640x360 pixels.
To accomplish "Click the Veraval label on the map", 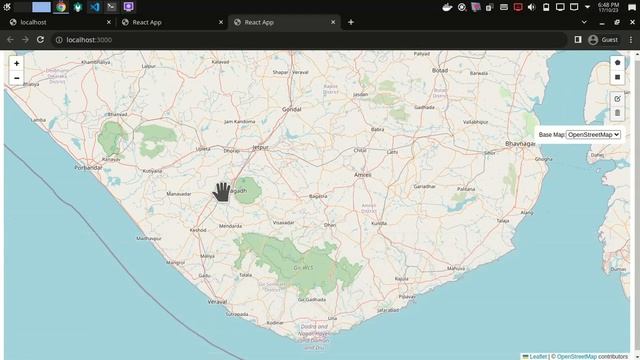I will (x=217, y=302).
